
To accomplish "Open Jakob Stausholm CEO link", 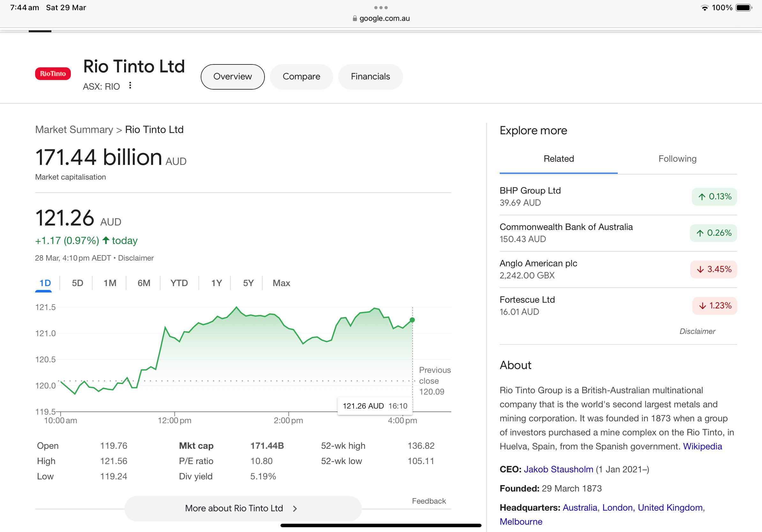I will coord(558,469).
